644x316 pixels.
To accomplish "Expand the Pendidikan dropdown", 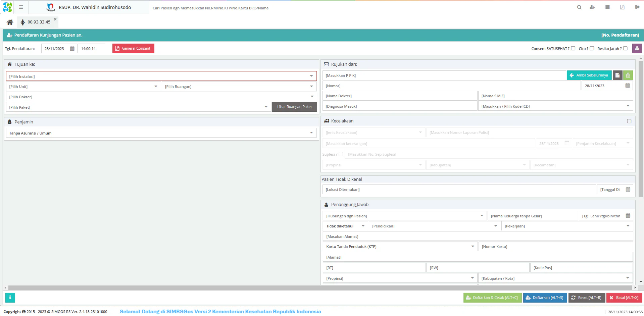I will click(x=496, y=226).
